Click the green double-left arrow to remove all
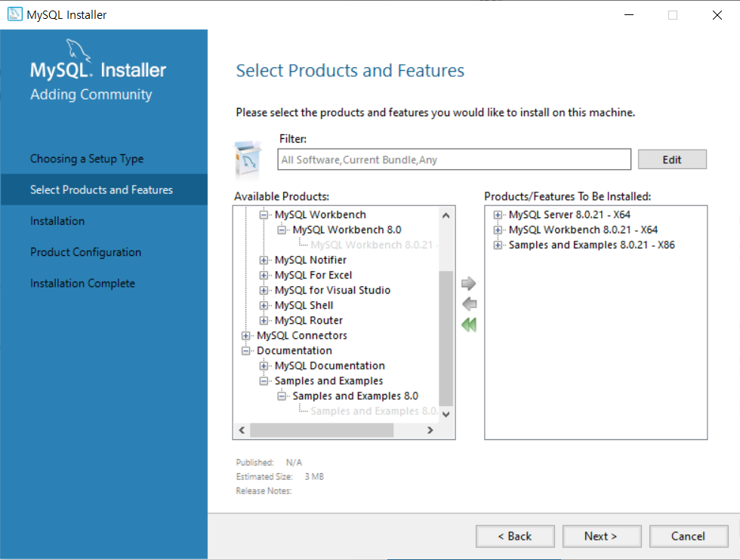 pos(469,325)
